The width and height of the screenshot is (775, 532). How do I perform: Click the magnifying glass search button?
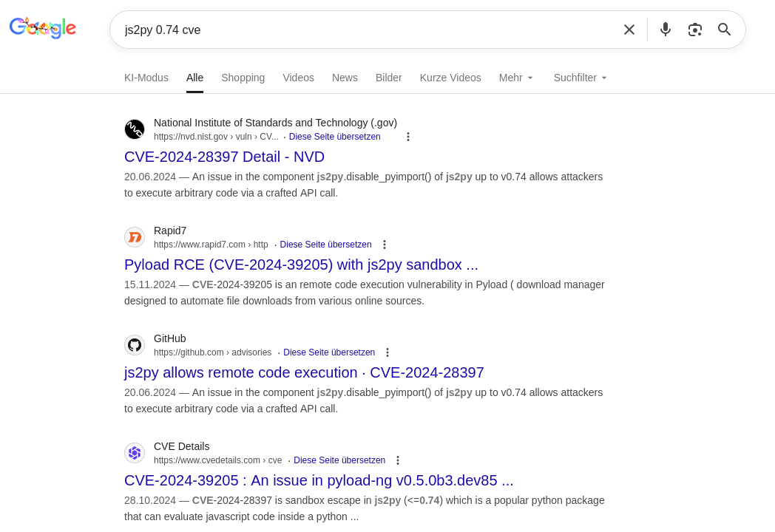click(x=724, y=30)
